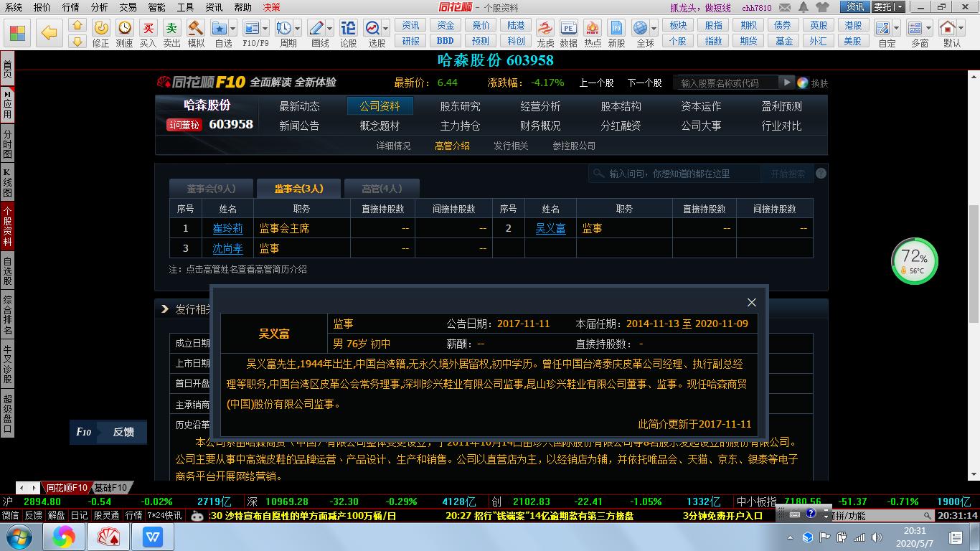
Task: Open 崔玲莉 supervisor profile link
Action: [x=227, y=228]
